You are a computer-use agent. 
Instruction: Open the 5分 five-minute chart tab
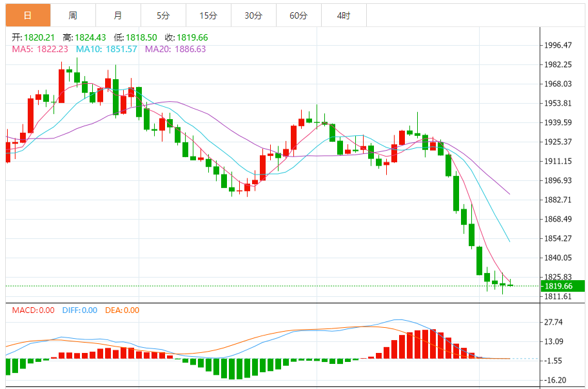tap(164, 15)
